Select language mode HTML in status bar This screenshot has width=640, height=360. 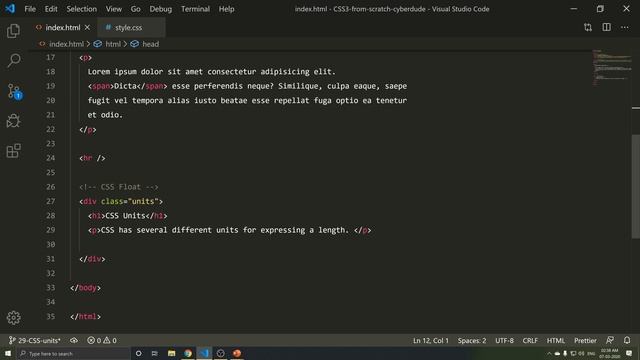[x=556, y=340]
